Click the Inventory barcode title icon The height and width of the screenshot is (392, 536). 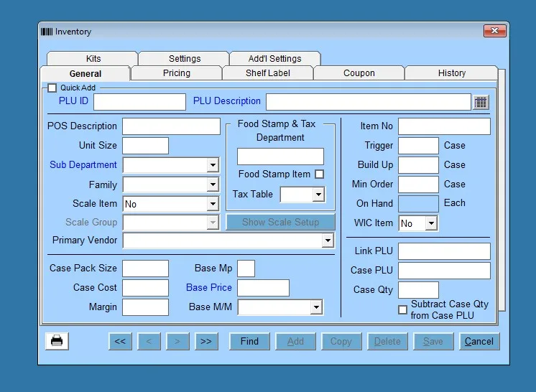coord(47,32)
